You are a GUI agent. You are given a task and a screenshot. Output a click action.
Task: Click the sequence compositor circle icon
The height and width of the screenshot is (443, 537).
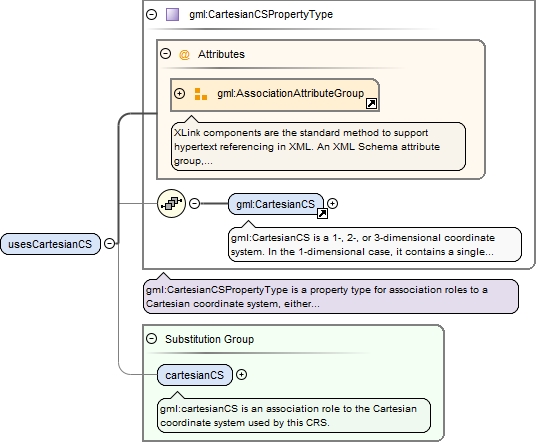171,203
